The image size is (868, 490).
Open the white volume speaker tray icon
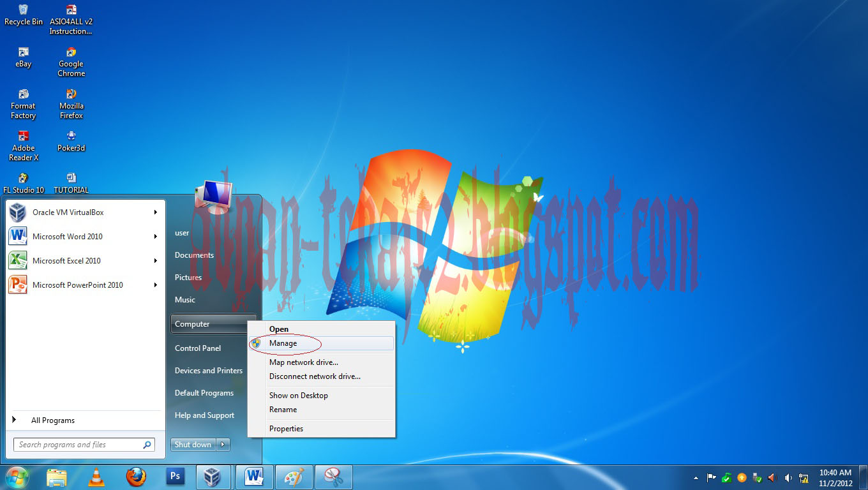point(788,477)
